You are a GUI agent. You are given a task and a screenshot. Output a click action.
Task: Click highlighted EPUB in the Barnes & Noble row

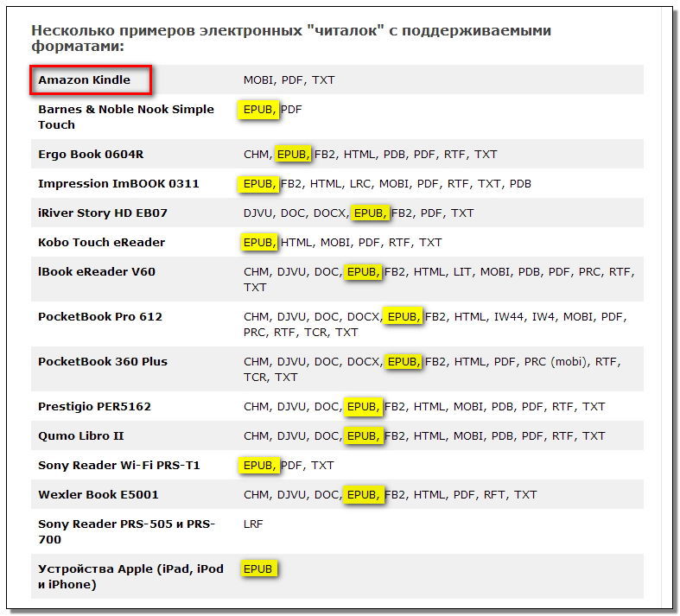pos(258,110)
